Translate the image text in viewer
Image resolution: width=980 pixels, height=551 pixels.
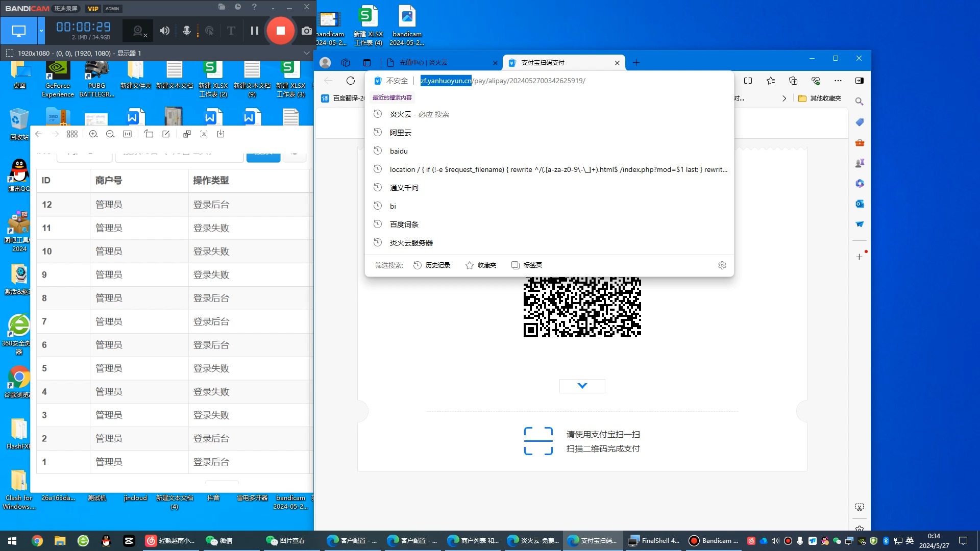click(187, 134)
